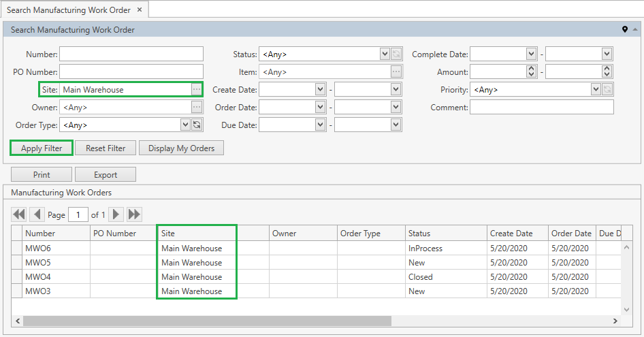This screenshot has width=644, height=337.
Task: Expand the Order Type dropdown
Action: tap(185, 125)
